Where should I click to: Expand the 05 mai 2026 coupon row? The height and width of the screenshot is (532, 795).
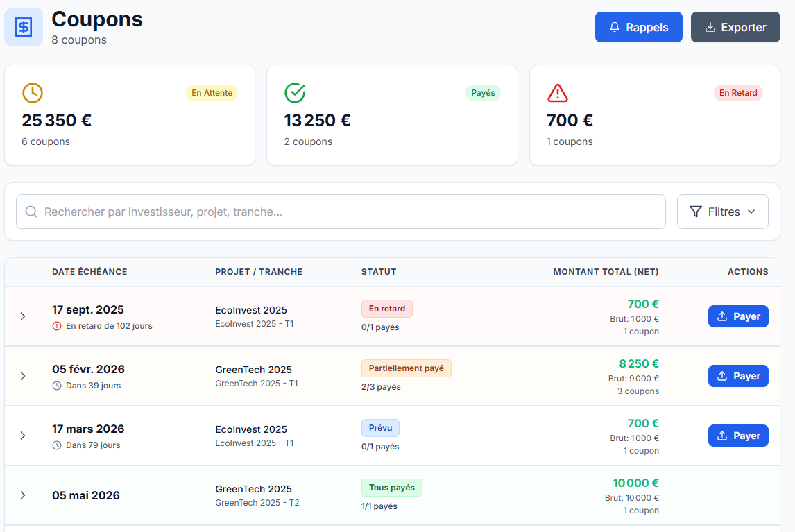click(23, 495)
